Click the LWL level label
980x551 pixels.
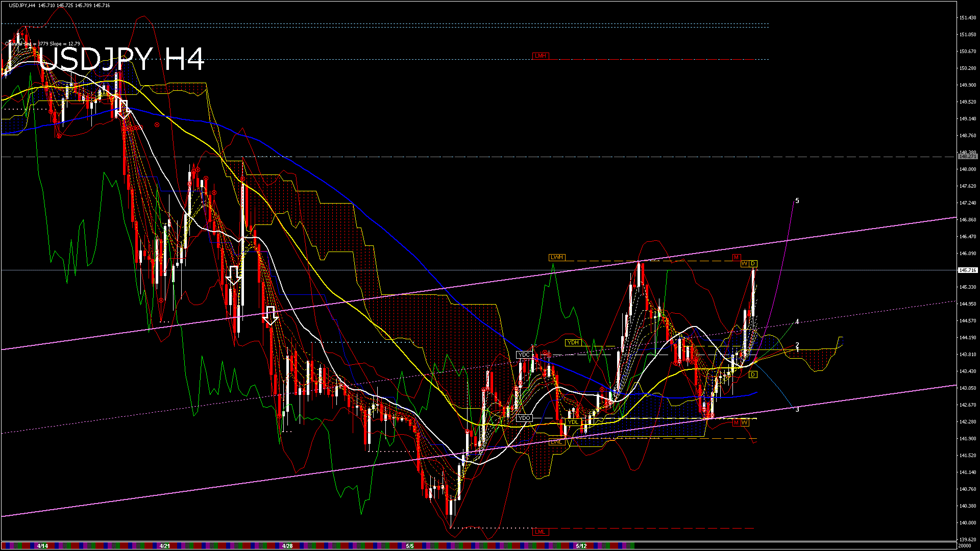coord(557,442)
